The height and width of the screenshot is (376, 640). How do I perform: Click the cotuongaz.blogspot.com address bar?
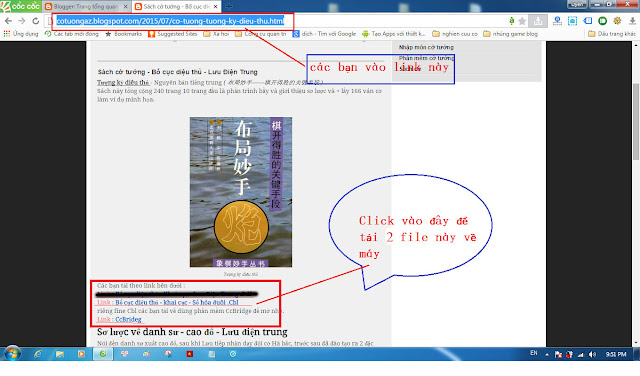170,21
